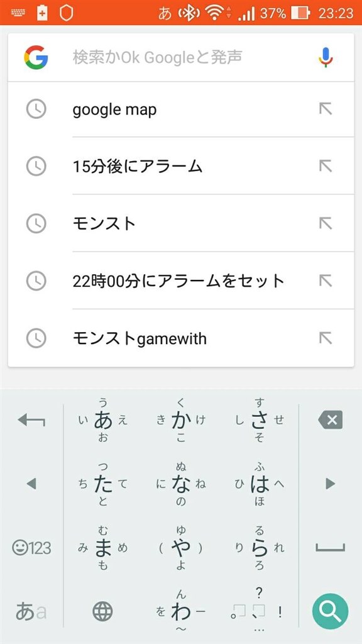Image resolution: width=362 pixels, height=644 pixels.
Task: Tap the Google G logo
Action: click(x=36, y=57)
